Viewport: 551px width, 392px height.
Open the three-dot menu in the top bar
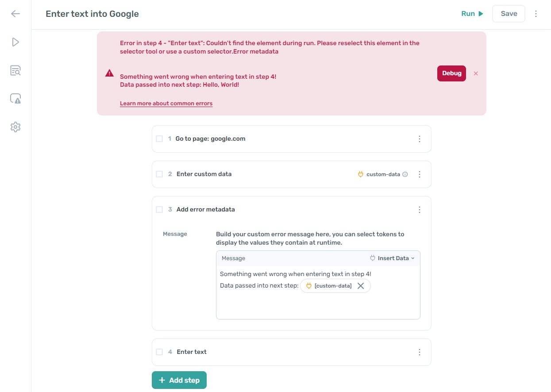pos(536,14)
